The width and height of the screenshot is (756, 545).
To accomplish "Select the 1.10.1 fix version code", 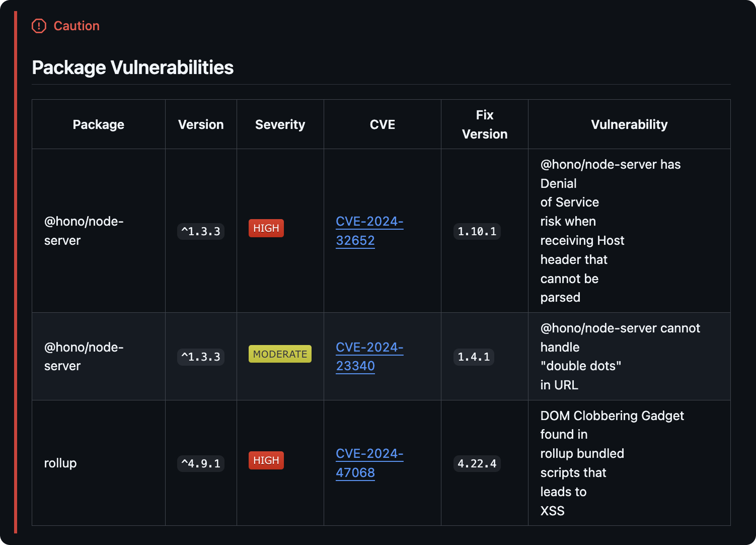I will point(477,232).
